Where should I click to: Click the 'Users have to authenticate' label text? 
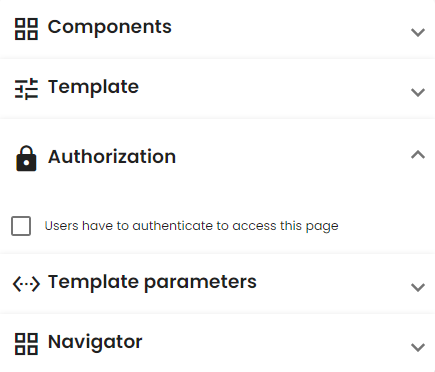pyautogui.click(x=192, y=226)
